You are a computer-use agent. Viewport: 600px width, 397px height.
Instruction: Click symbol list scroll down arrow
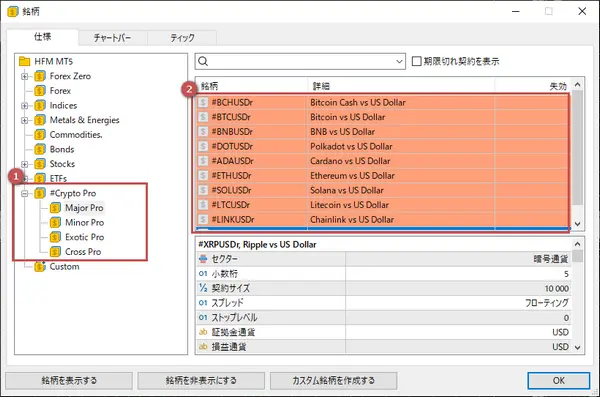(x=578, y=224)
